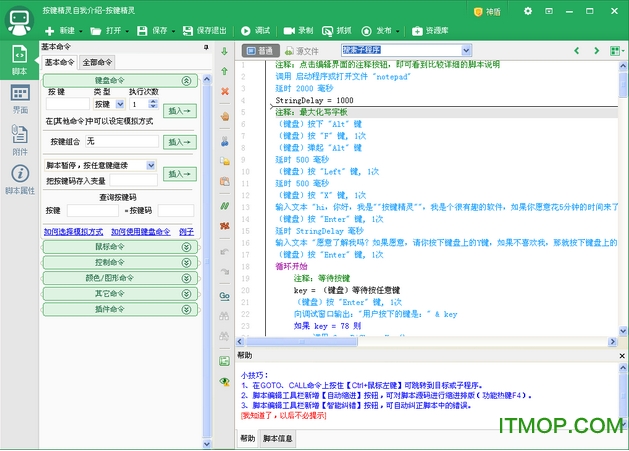Click the green comment (//) icon

tap(225, 206)
